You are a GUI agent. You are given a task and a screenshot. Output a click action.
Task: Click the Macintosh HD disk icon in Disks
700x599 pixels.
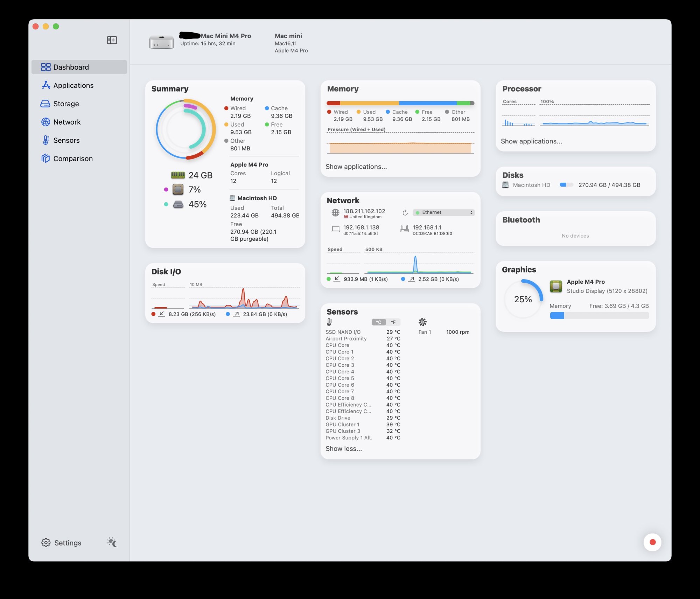click(x=505, y=185)
